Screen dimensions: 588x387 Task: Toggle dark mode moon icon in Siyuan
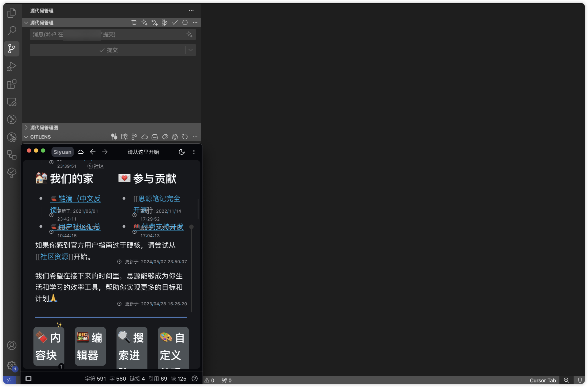click(x=182, y=152)
